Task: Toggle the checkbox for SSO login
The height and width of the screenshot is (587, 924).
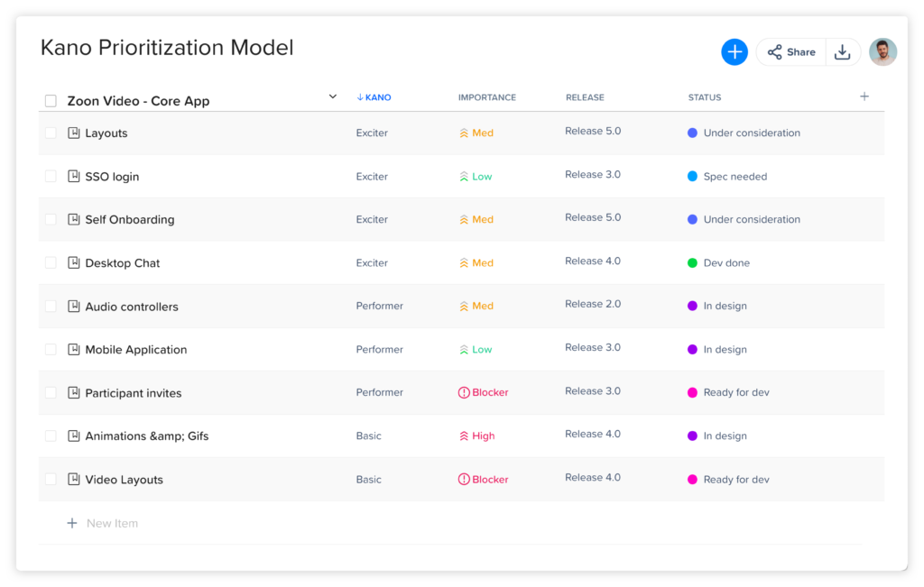Action: 51,177
